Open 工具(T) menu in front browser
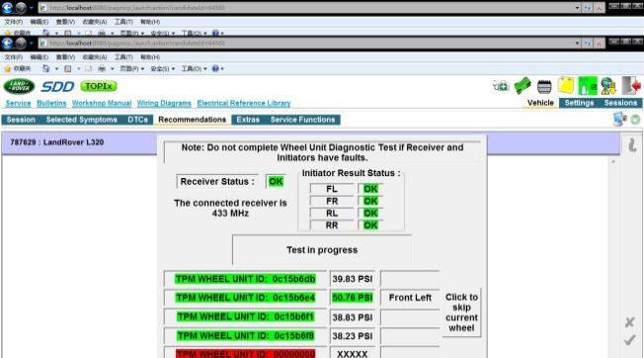This screenshot has width=644, height=358. [x=123, y=57]
